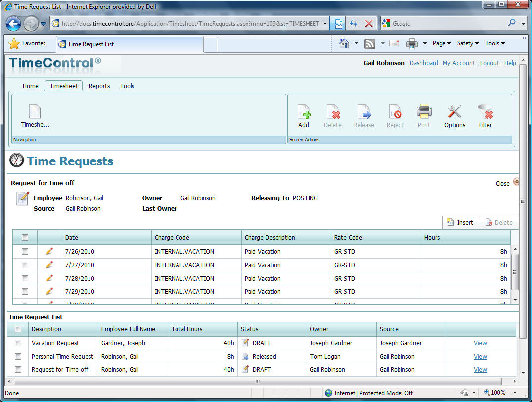
Task: Toggle select-all checkbox in Time Request List header
Action: [18, 329]
